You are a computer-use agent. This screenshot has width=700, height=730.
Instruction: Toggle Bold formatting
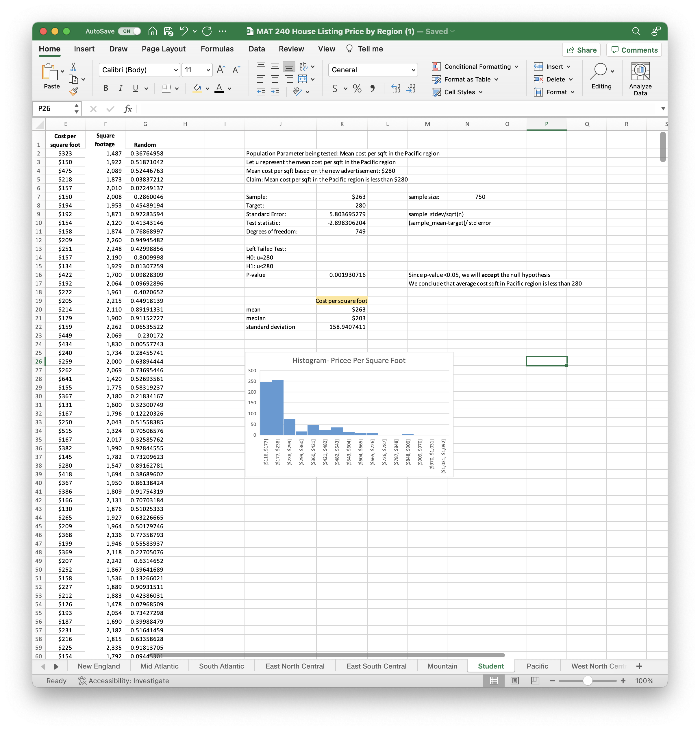[106, 88]
